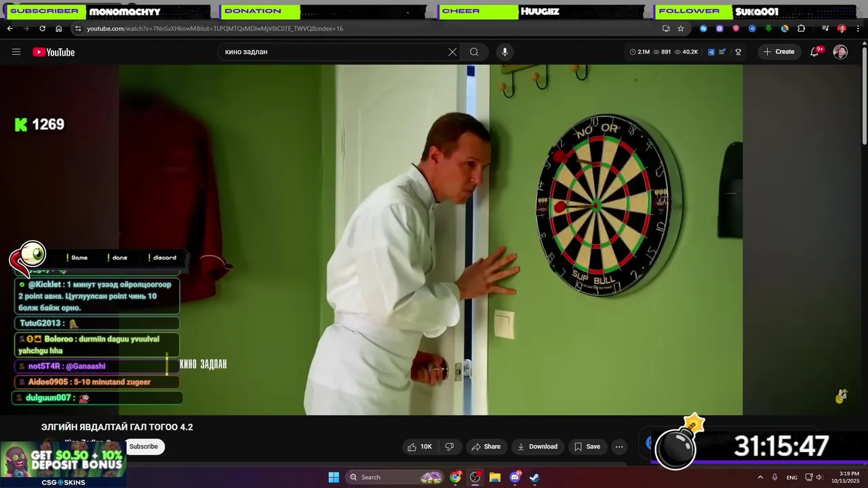This screenshot has height=488, width=868.
Task: Download the video
Action: click(538, 447)
